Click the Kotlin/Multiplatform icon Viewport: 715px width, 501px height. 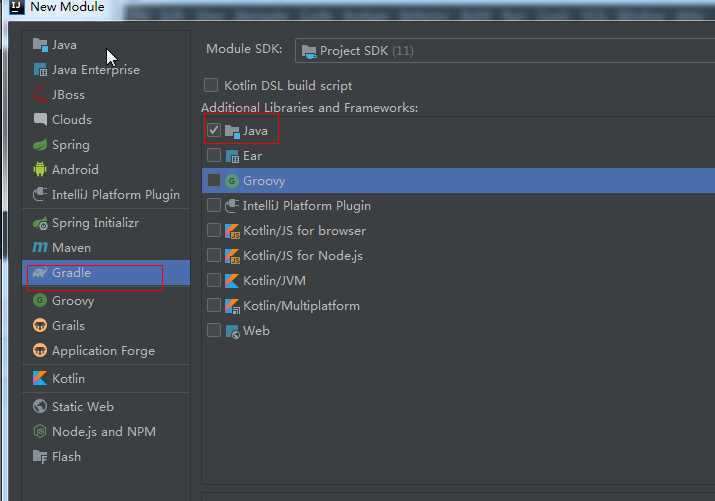[x=232, y=306]
